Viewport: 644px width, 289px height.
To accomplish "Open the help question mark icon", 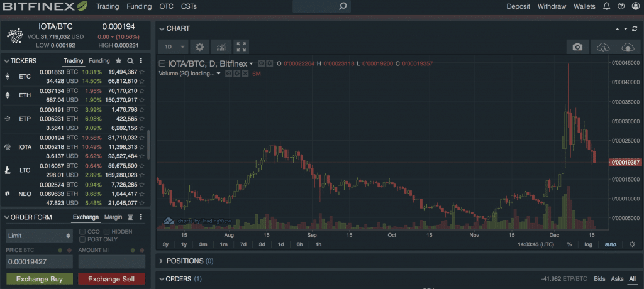I will pyautogui.click(x=621, y=6).
